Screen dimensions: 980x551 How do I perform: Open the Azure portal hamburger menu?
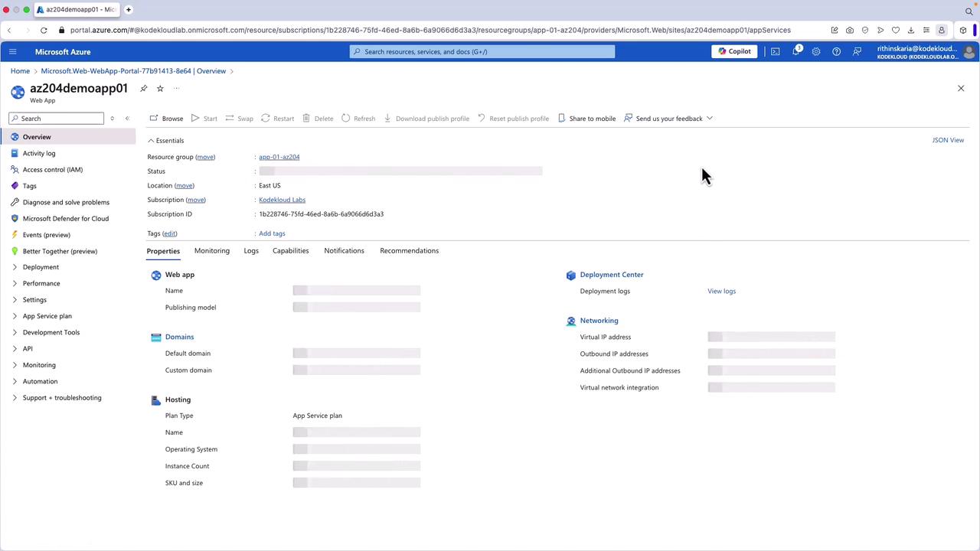(x=12, y=51)
